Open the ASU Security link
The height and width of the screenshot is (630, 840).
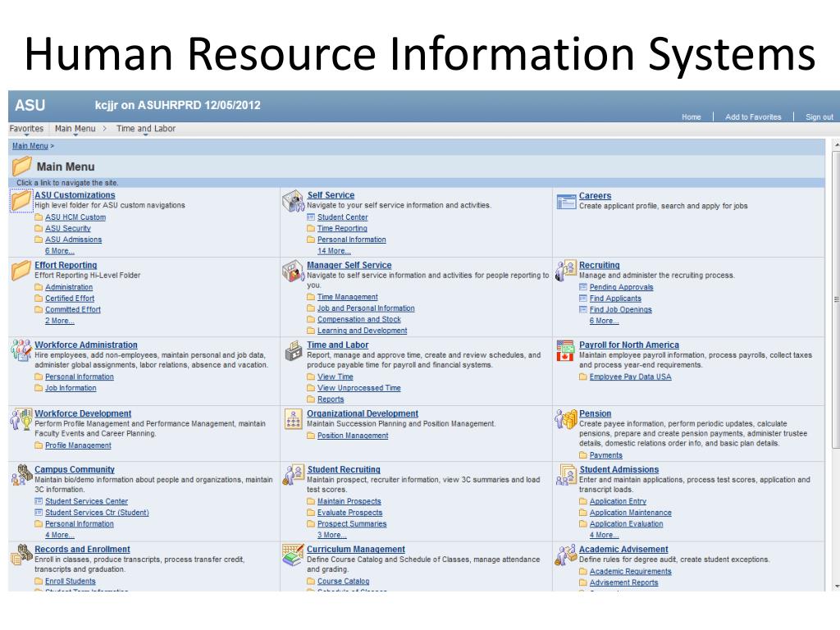coord(68,228)
